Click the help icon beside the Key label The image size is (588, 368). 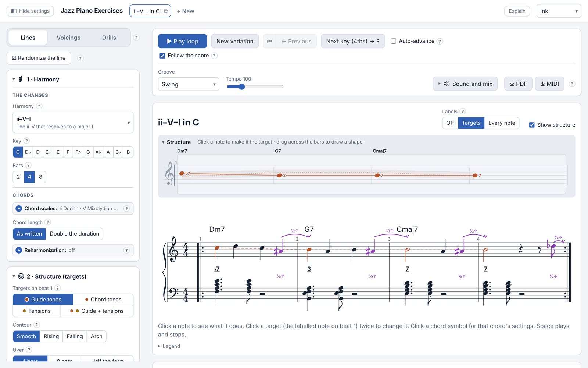pos(26,141)
